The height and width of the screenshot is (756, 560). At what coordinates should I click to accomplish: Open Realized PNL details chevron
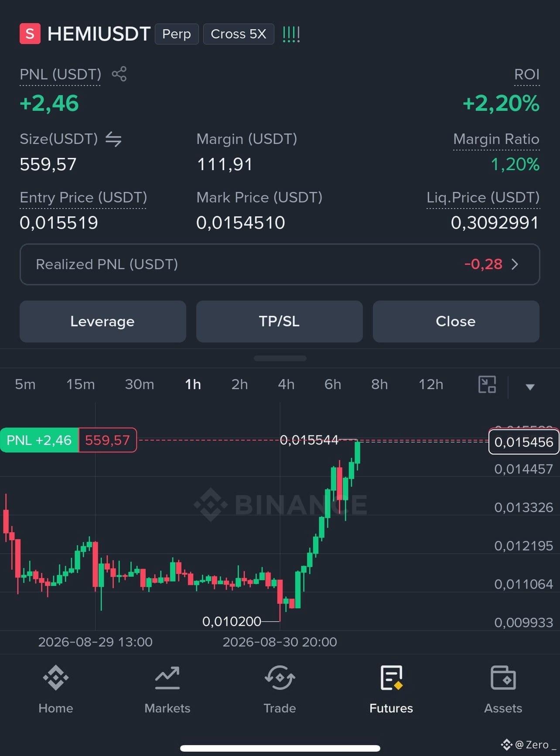tap(515, 264)
